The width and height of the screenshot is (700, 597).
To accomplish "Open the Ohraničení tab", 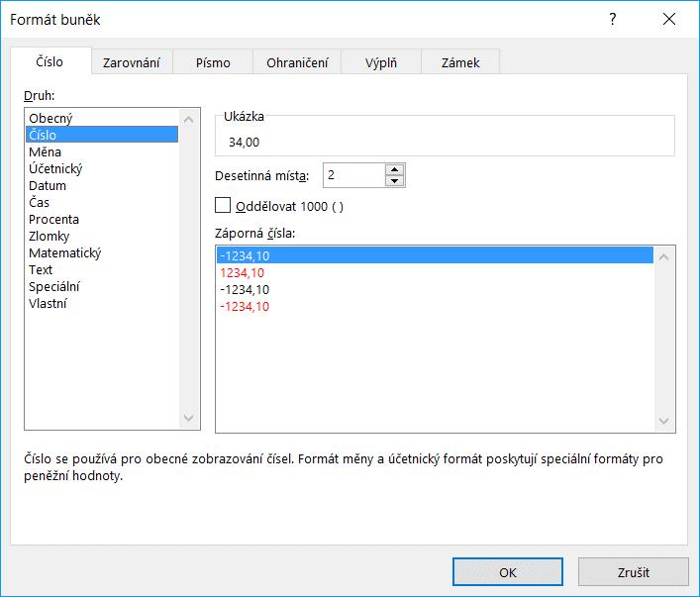I will click(x=297, y=62).
